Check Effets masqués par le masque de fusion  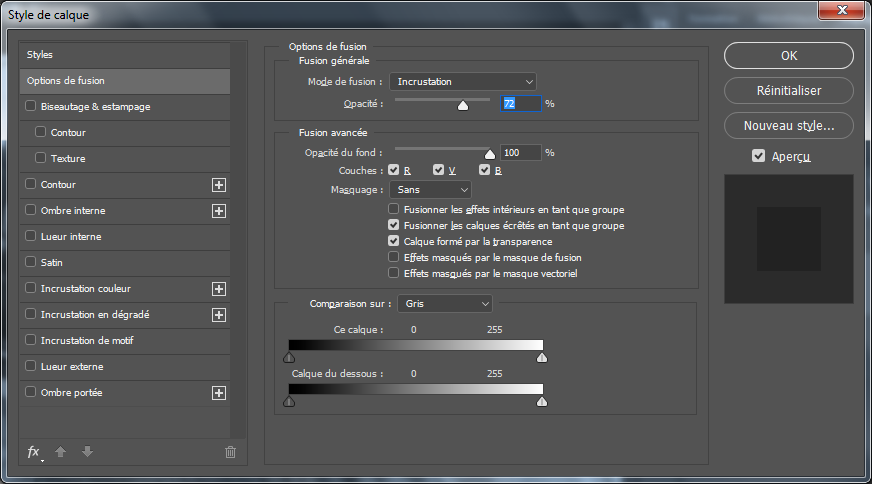394,257
